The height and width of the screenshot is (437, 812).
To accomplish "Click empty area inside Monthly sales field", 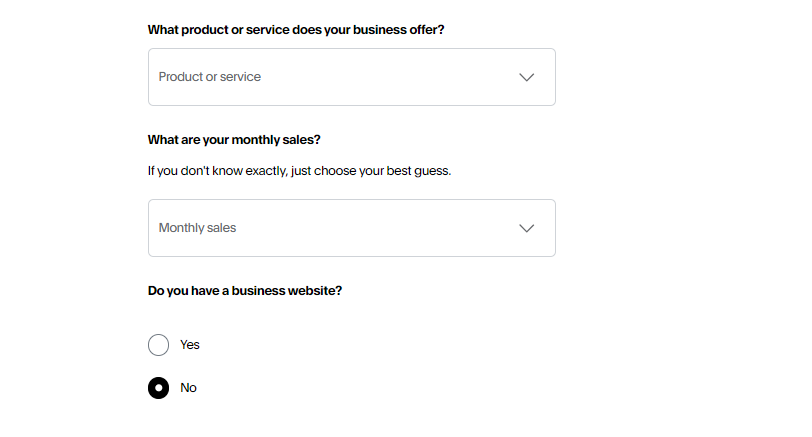I will [x=400, y=228].
